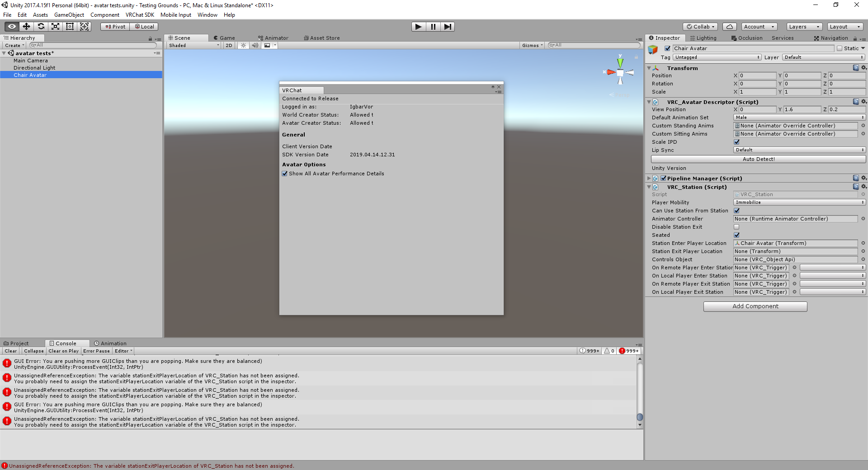The image size is (868, 470).
Task: Switch to the Lighting tab
Action: (703, 38)
